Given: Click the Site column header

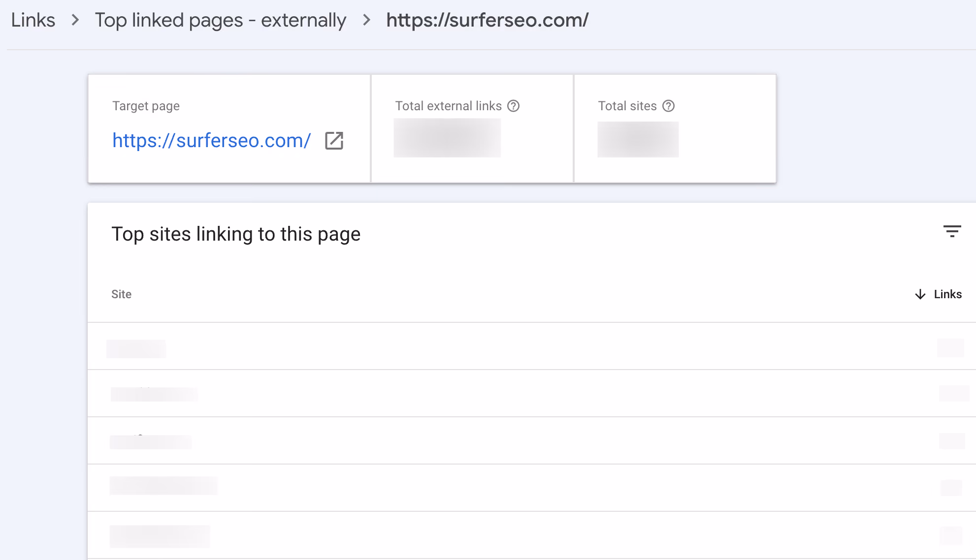Looking at the screenshot, I should 121,294.
